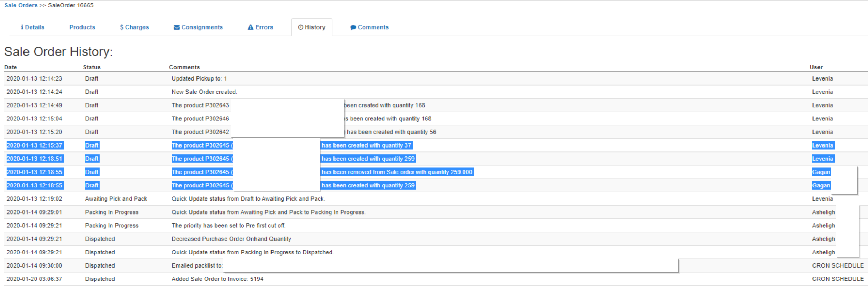Click the dollar icon beside Charges
The height and width of the screenshot is (289, 868).
pos(122,27)
